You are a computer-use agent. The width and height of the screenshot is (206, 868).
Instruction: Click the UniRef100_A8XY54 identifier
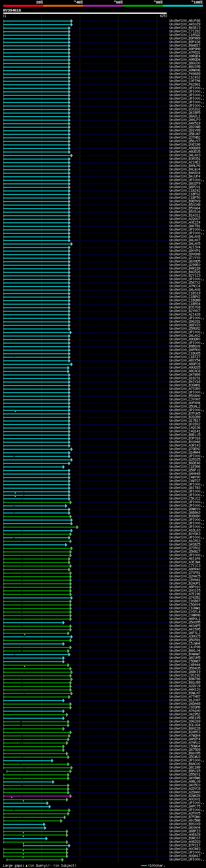tap(185, 361)
